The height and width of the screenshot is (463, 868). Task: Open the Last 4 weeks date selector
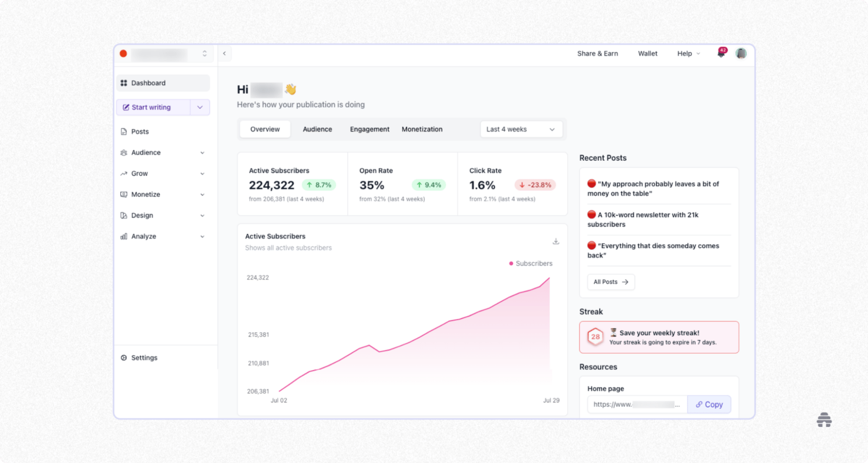pos(521,129)
